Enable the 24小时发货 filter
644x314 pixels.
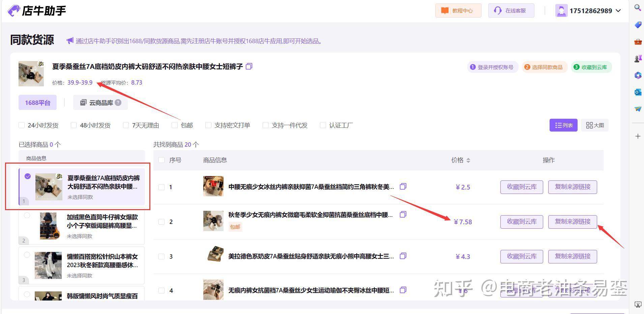[x=22, y=125]
